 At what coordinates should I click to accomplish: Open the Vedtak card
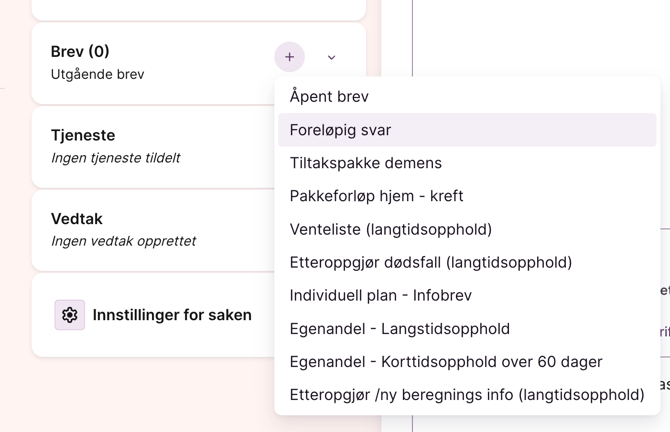pyautogui.click(x=150, y=228)
